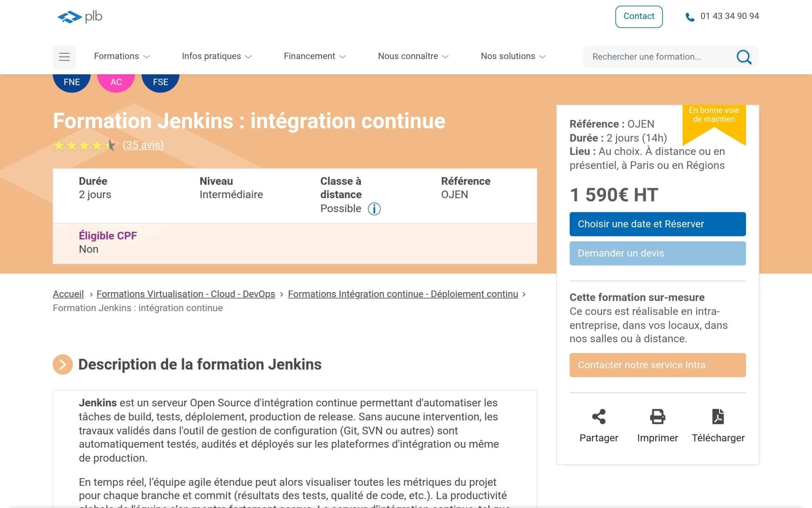The height and width of the screenshot is (508, 812).
Task: Expand the Nos solutions menu
Action: point(513,56)
